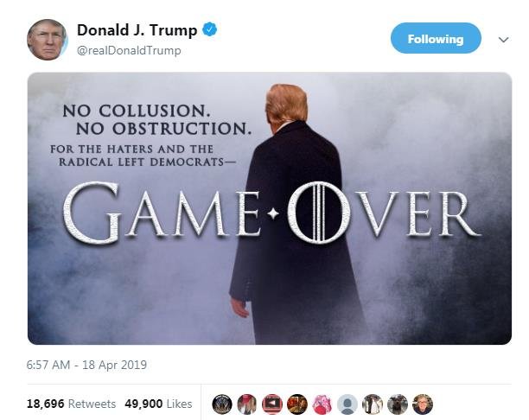Open the Game Over image in the tweet
Image resolution: width=529 pixels, height=420 pixels.
pos(270,208)
